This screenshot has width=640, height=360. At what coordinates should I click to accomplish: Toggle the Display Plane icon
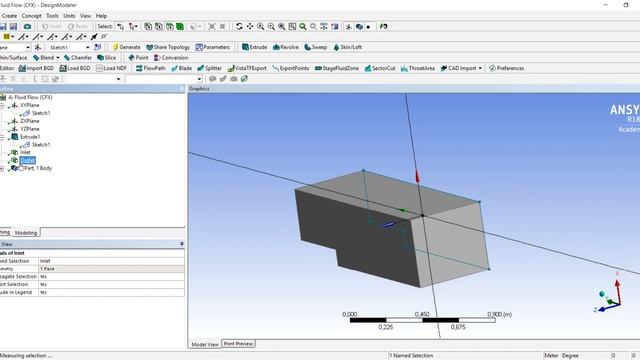pos(349,27)
